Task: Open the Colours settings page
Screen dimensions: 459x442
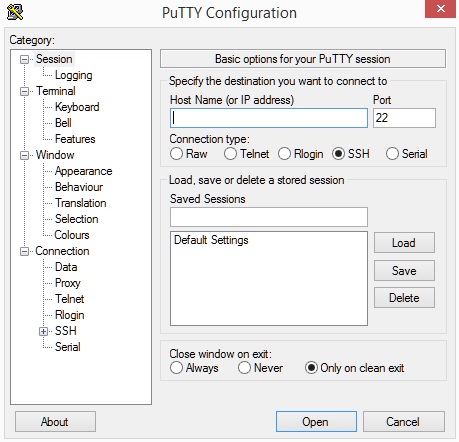Action: (72, 235)
